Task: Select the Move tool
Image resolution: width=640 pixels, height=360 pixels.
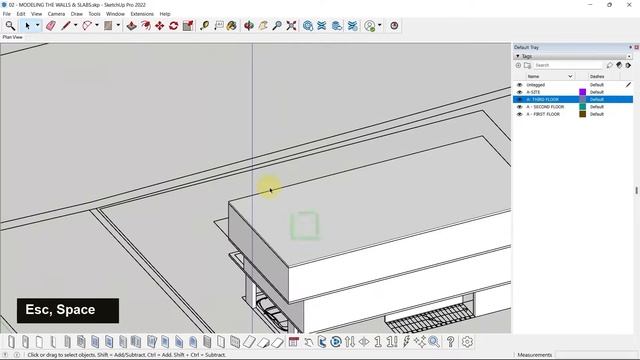Action: pos(159,26)
